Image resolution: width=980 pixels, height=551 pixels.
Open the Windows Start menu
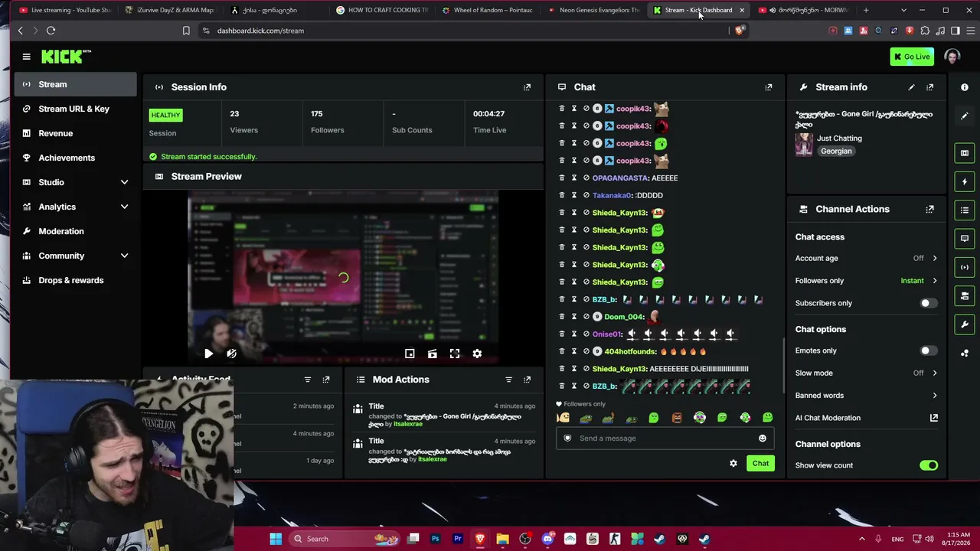(276, 539)
